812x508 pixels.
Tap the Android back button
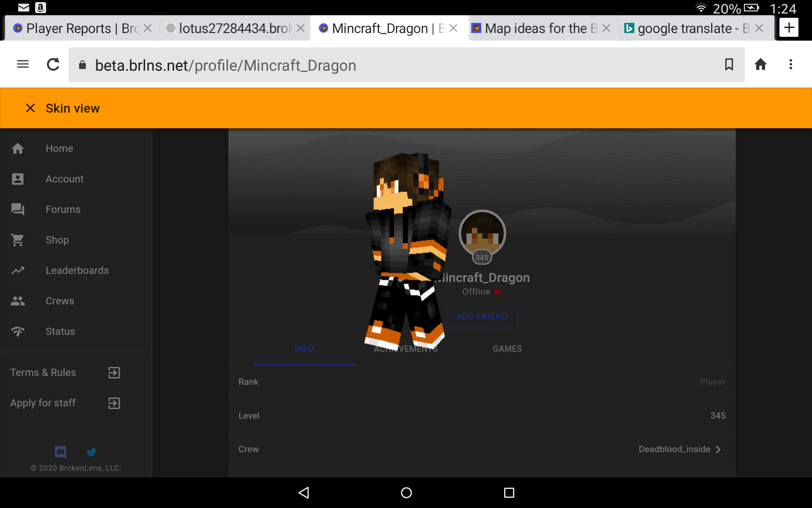[304, 493]
